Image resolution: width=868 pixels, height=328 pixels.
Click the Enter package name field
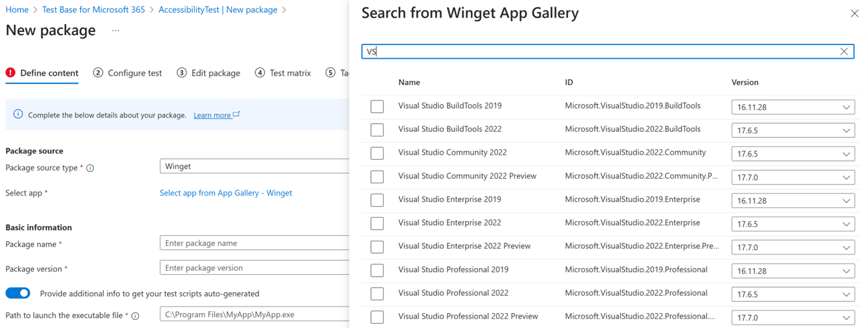coord(255,243)
